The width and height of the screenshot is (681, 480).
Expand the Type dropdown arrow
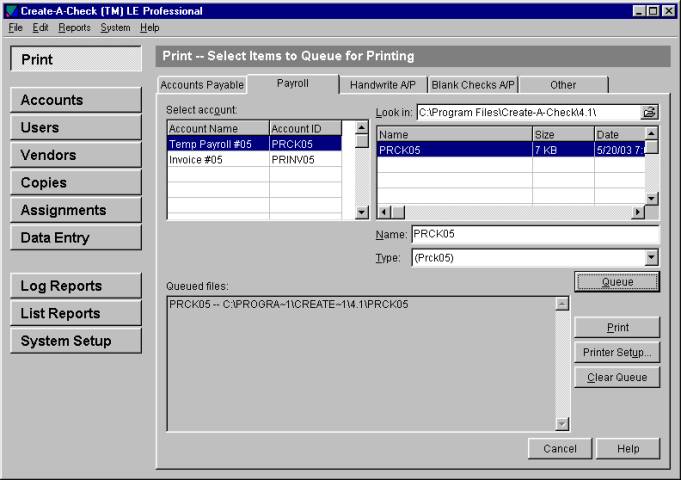pyautogui.click(x=651, y=258)
